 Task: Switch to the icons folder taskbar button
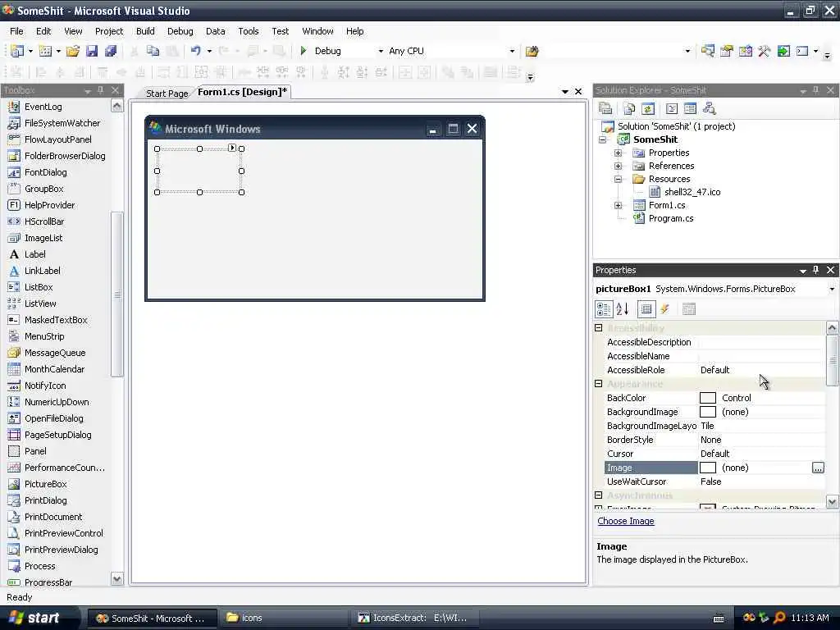tap(283, 618)
